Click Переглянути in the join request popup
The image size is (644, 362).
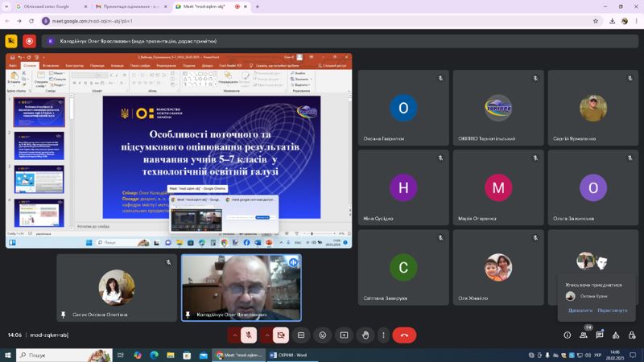(613, 311)
